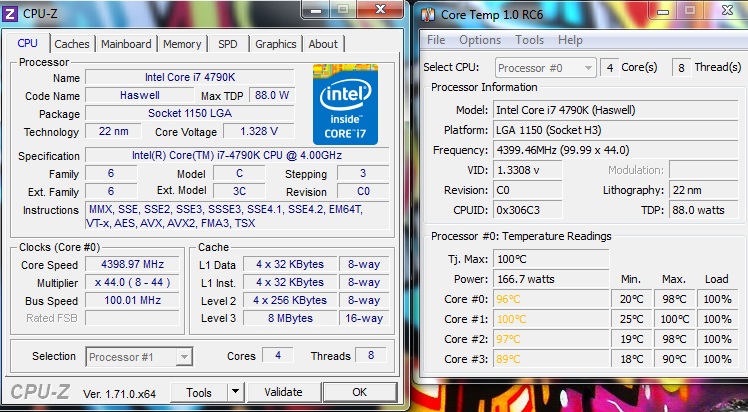The width and height of the screenshot is (748, 412).
Task: Minimize the Core Temp window
Action: point(663,11)
